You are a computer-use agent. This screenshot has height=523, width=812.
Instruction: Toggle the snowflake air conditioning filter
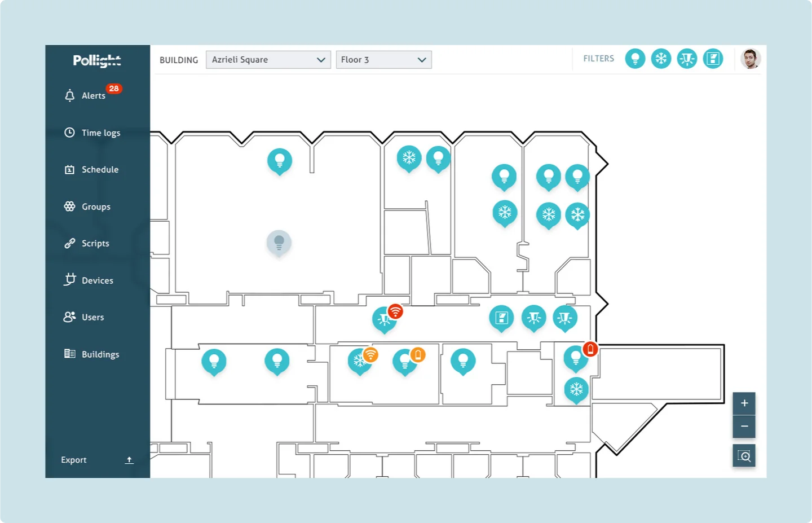click(x=661, y=58)
